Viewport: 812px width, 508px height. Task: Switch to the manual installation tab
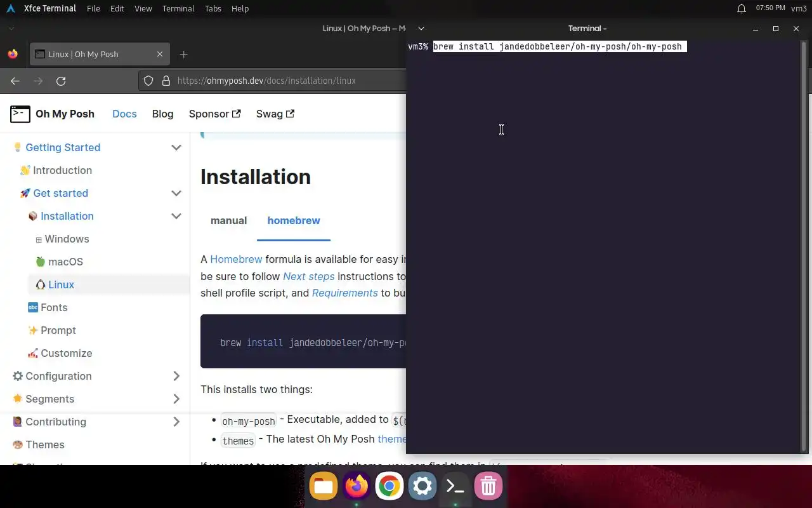[x=228, y=220]
